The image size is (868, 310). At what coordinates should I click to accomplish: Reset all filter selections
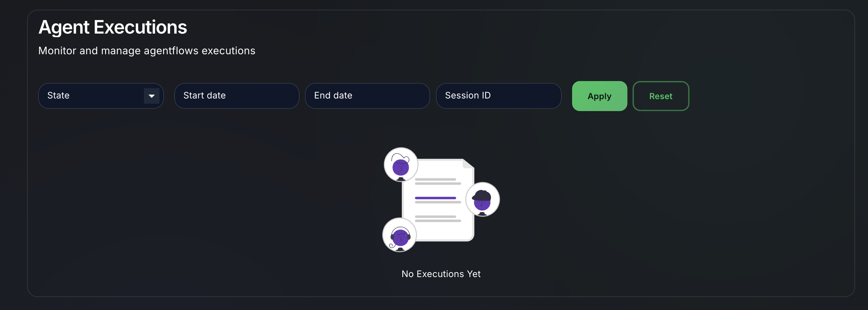click(x=661, y=96)
